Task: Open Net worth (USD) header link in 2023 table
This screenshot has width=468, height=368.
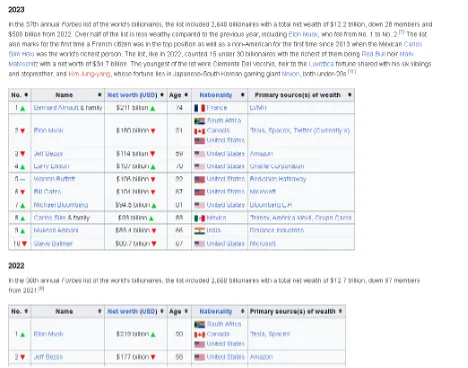Action: tap(132, 95)
